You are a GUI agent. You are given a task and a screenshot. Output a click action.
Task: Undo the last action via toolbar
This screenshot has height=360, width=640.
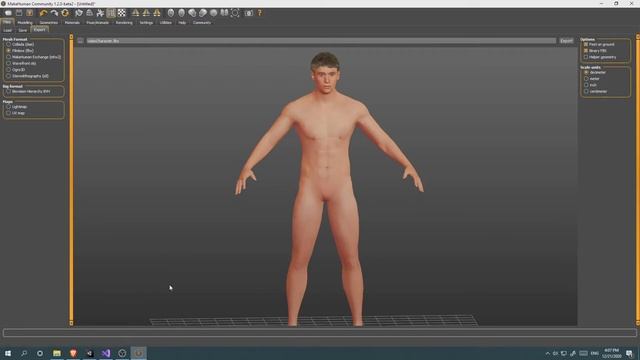coord(43,13)
